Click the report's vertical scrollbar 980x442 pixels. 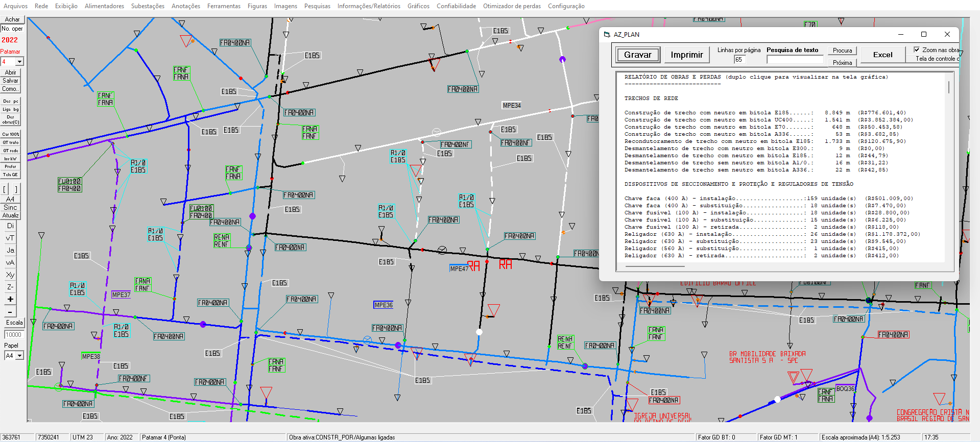[949, 153]
